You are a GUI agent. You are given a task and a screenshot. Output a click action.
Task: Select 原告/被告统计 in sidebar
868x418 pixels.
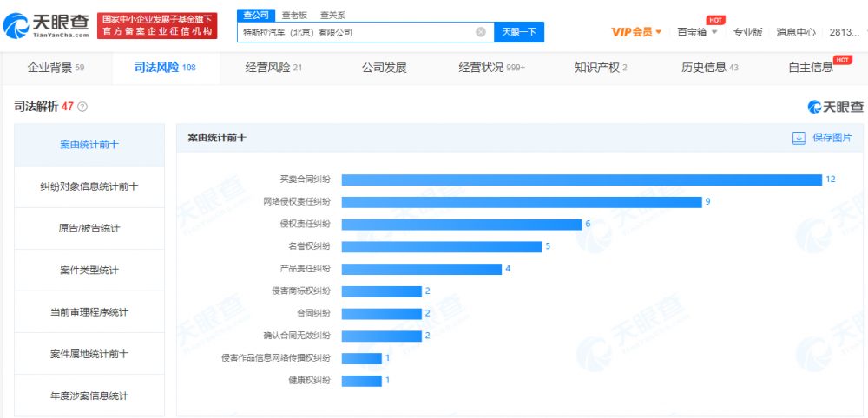(x=89, y=228)
